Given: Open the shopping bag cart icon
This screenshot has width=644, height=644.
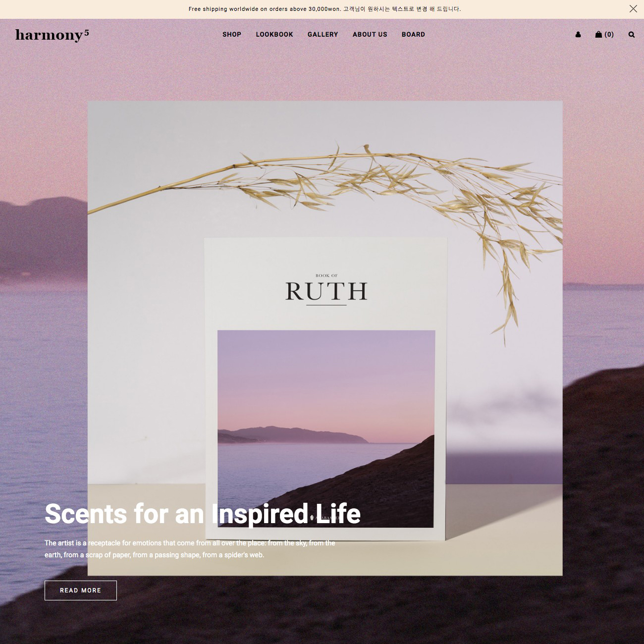Looking at the screenshot, I should click(x=604, y=35).
